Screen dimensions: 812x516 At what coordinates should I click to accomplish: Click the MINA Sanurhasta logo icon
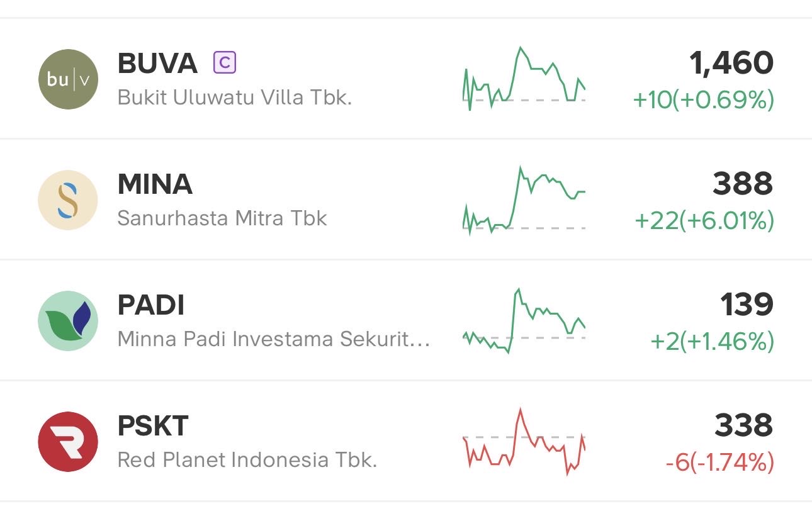pyautogui.click(x=68, y=200)
